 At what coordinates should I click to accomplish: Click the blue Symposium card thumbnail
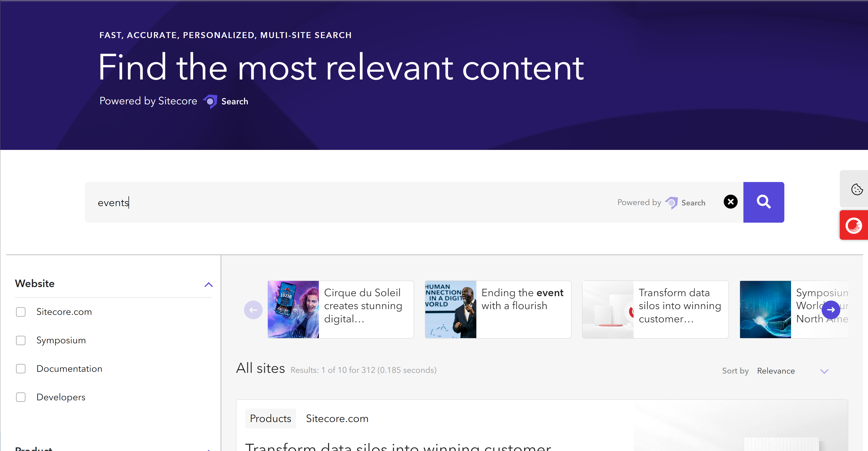tap(765, 310)
